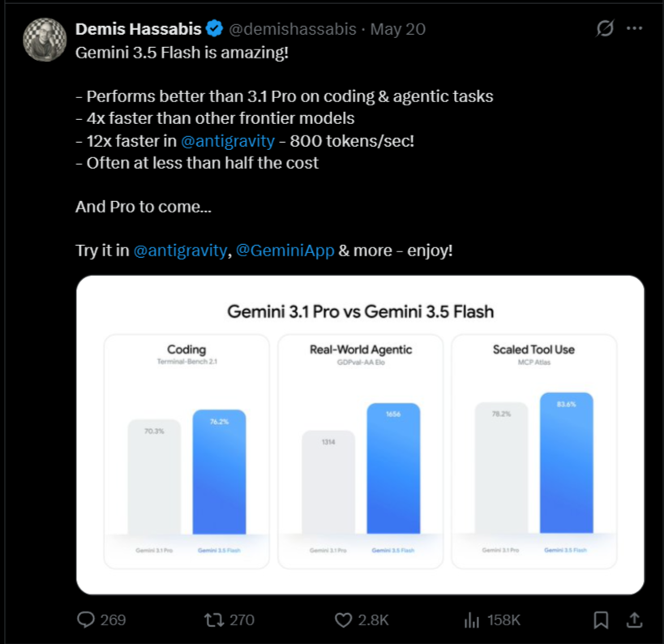Screen dimensions: 664x644
Task: Reply using the comment bubble icon
Action: point(86,620)
